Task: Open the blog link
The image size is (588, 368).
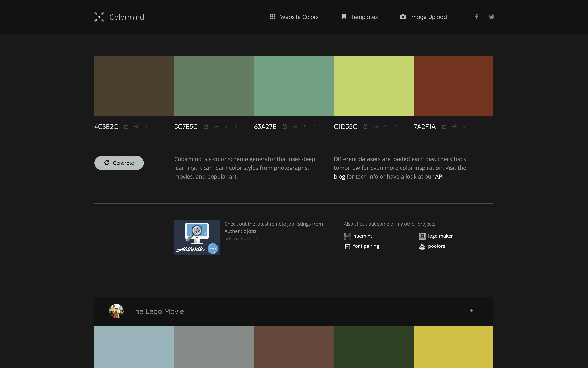Action: 339,176
